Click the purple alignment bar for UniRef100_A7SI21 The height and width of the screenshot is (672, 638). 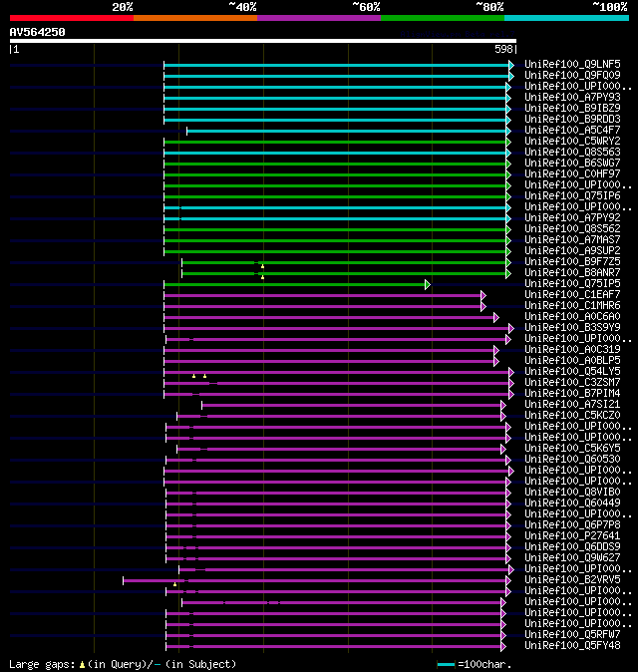pos(354,406)
